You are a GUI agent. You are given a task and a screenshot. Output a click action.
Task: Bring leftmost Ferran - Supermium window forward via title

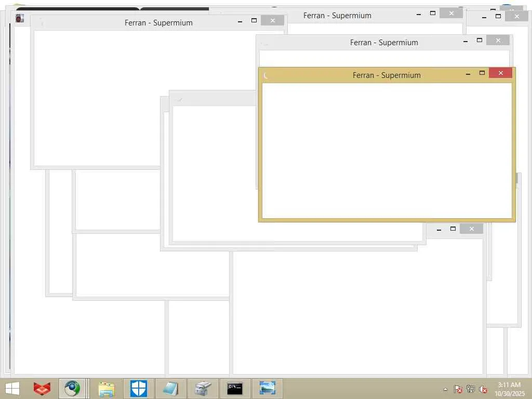158,23
